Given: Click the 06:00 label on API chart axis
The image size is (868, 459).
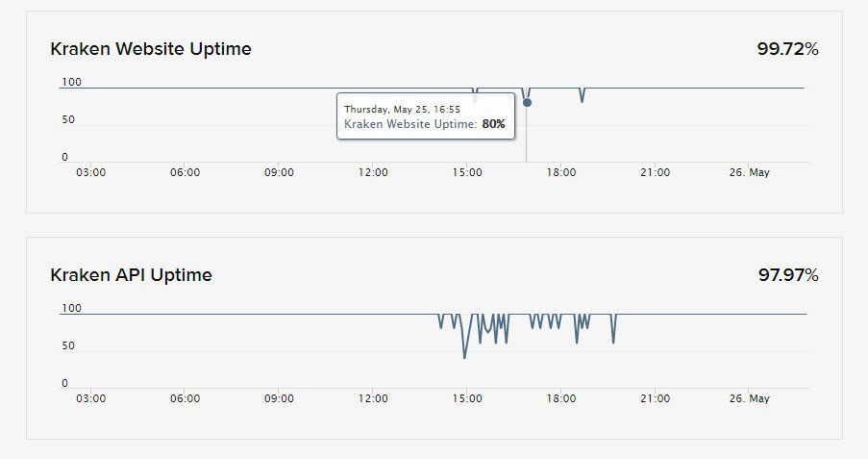Looking at the screenshot, I should click(x=185, y=398).
